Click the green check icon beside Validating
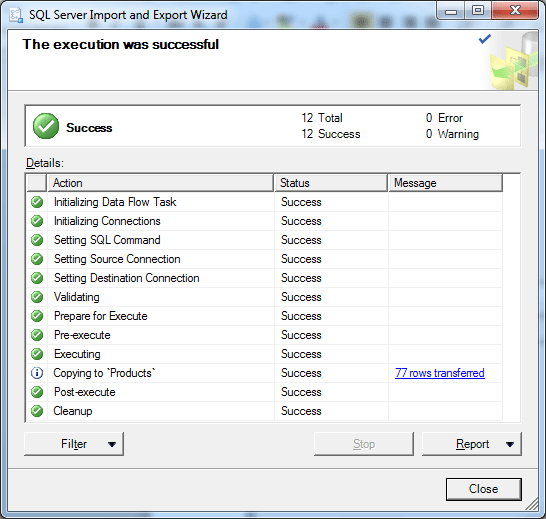Viewport: 546px width, 519px height. (x=37, y=297)
